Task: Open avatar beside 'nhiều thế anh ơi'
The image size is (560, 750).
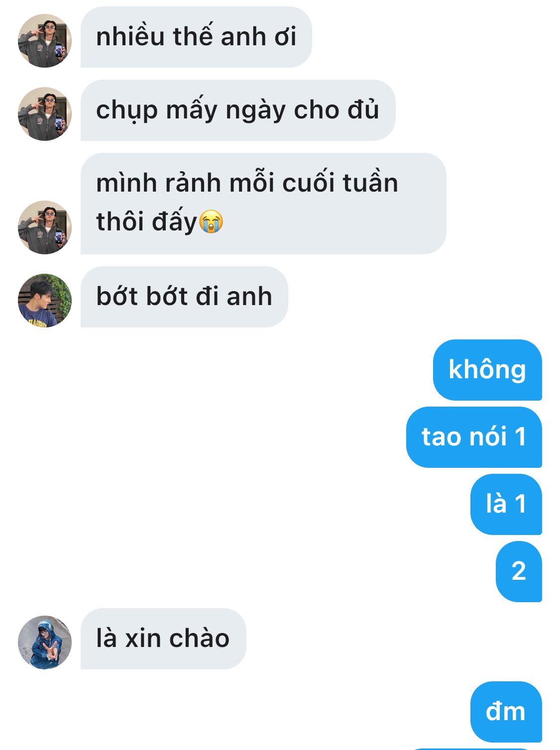Action: [x=45, y=41]
